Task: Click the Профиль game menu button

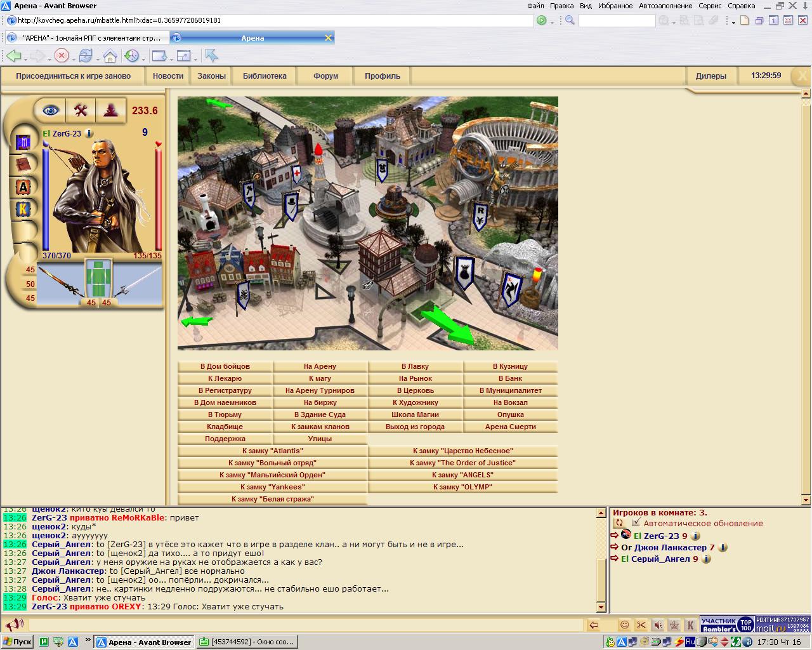Action: coord(383,76)
